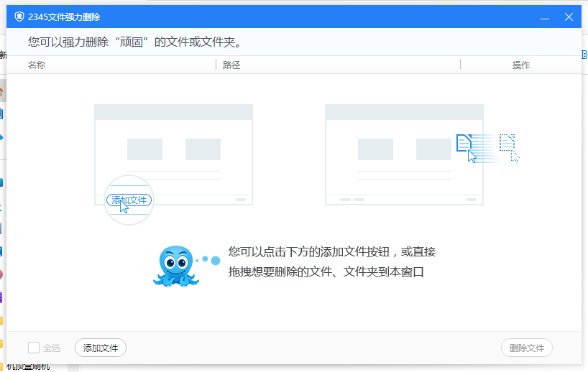
Task: Click the circled 添加文件 illustration
Action: (x=129, y=200)
